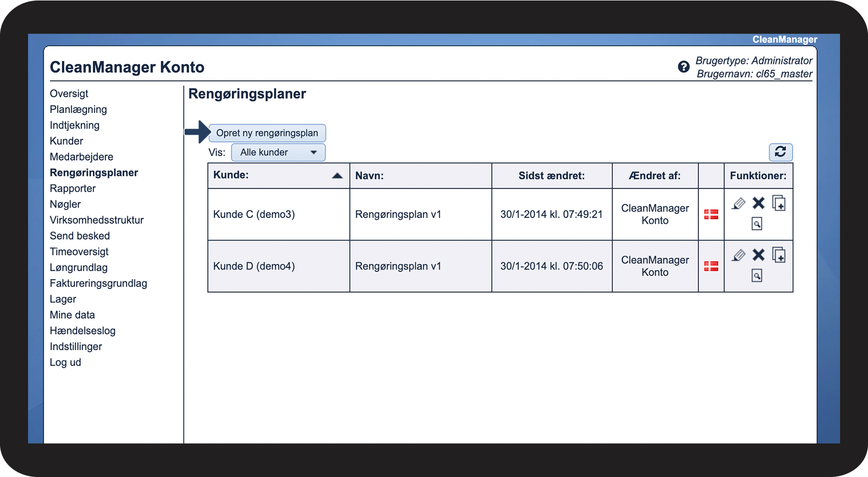
Task: Click Navn column header
Action: point(420,176)
